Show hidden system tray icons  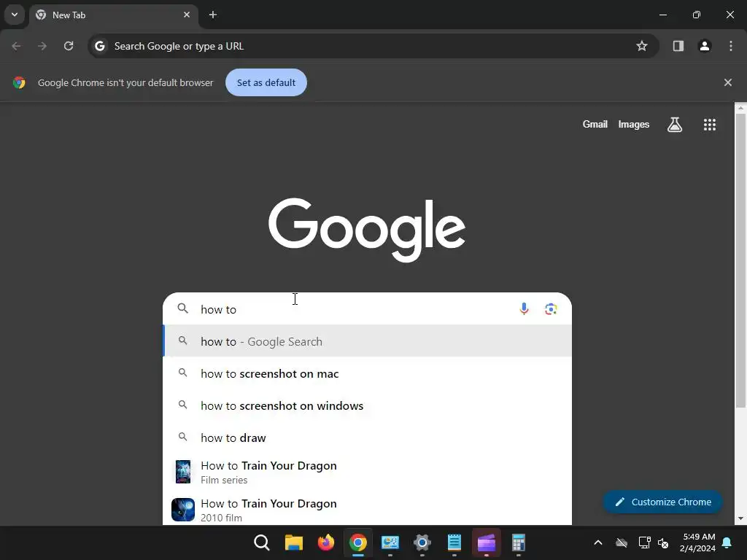598,542
